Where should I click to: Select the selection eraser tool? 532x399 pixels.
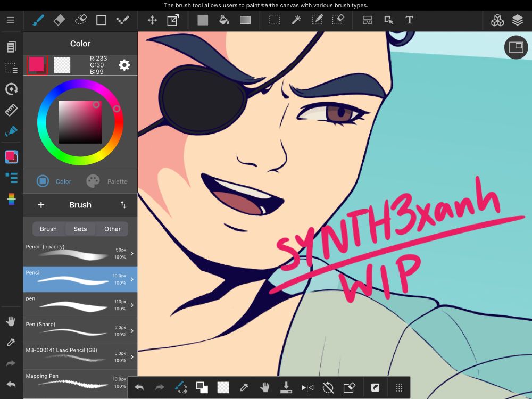[338, 20]
